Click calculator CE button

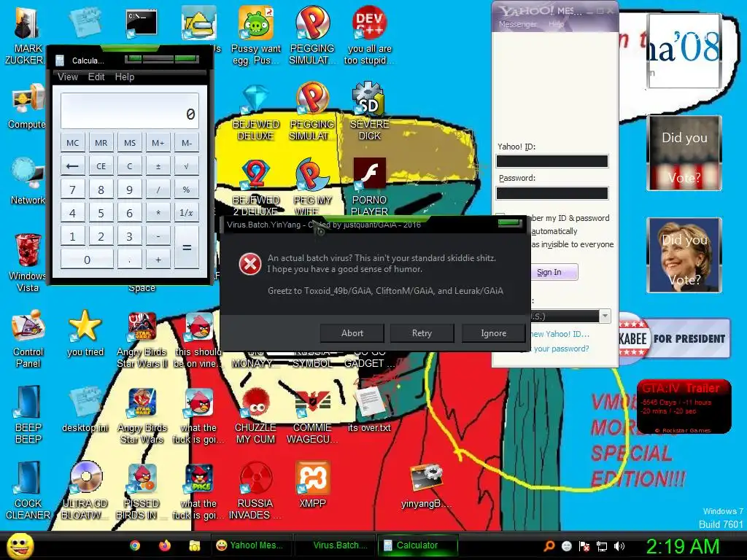tap(101, 166)
